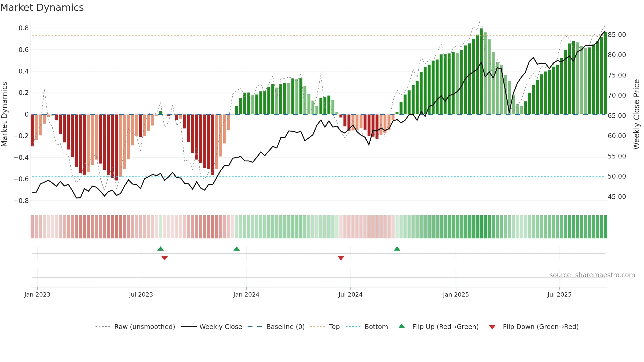Click the left axis tick 0.8
The image size is (644, 362).
[24, 28]
